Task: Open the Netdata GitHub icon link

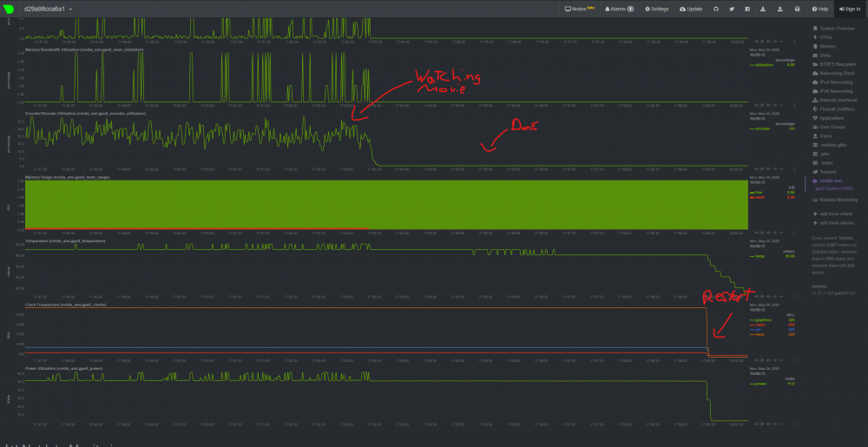Action: (716, 9)
